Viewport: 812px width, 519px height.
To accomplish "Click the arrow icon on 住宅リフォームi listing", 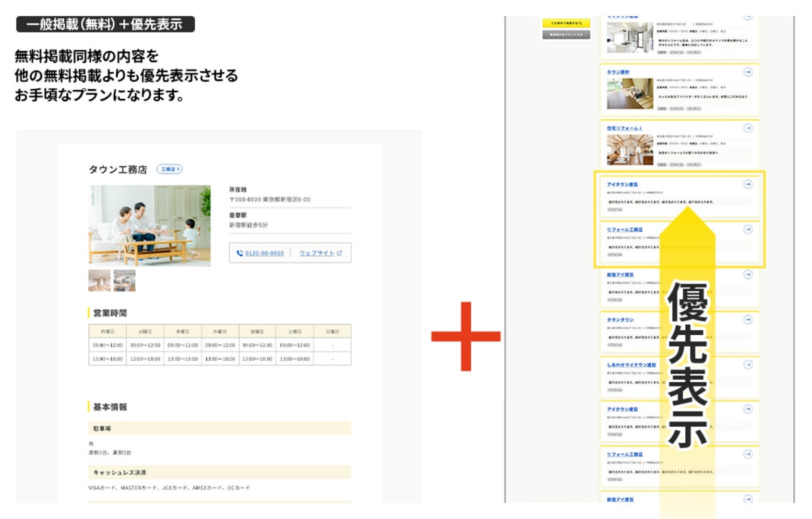I will click(748, 128).
